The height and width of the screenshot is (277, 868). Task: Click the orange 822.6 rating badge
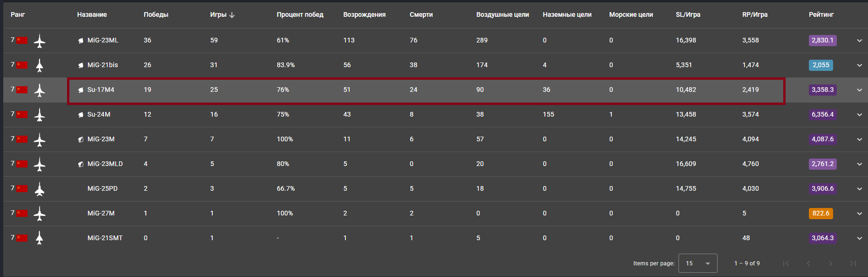[x=821, y=213]
